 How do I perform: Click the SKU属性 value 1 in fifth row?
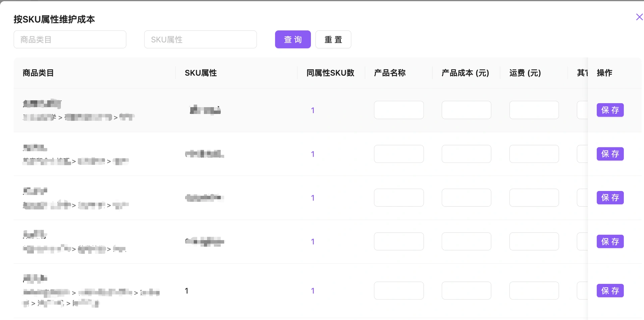pos(186,291)
